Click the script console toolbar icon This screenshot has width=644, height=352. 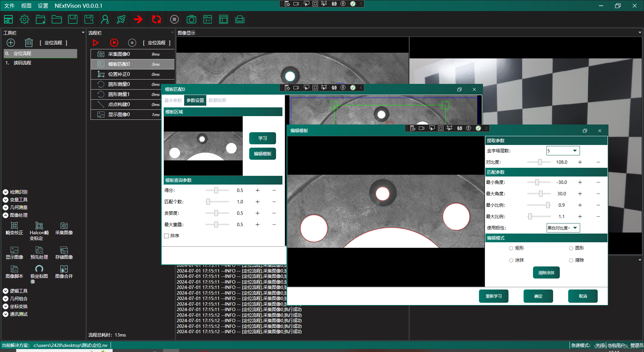(208, 19)
